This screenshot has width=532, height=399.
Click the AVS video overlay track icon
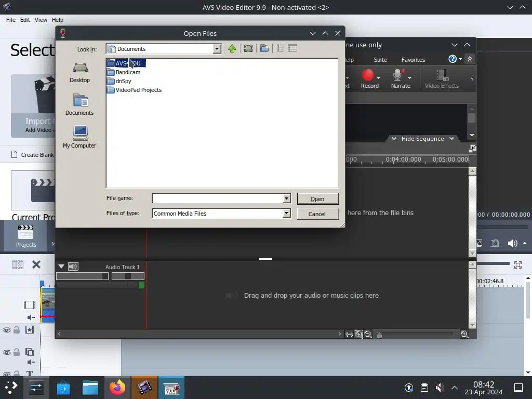30,352
